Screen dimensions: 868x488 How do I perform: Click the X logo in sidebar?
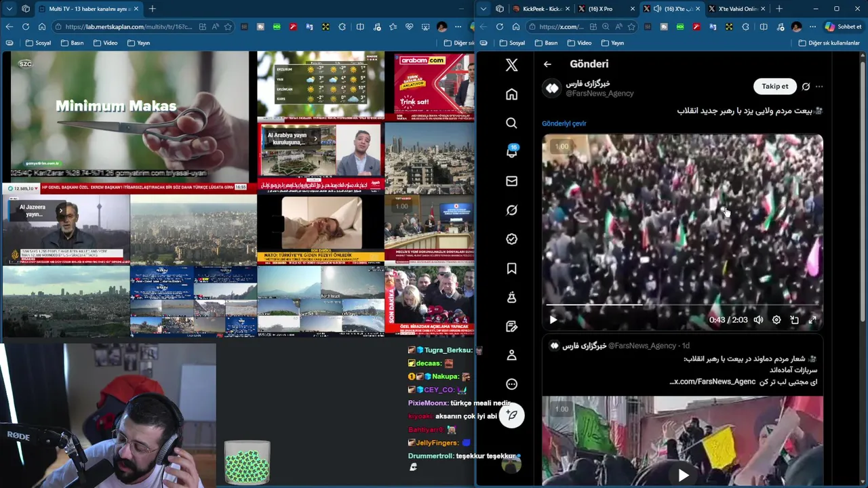(x=511, y=64)
